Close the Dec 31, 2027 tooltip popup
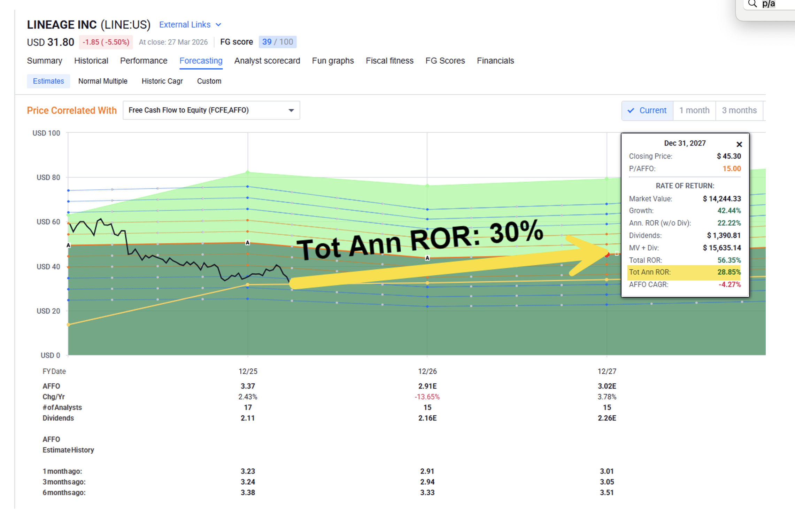Screen dimensions: 795x532 click(739, 144)
